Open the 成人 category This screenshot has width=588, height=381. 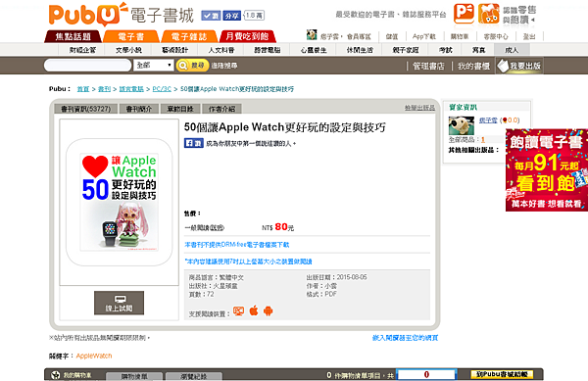tap(512, 50)
